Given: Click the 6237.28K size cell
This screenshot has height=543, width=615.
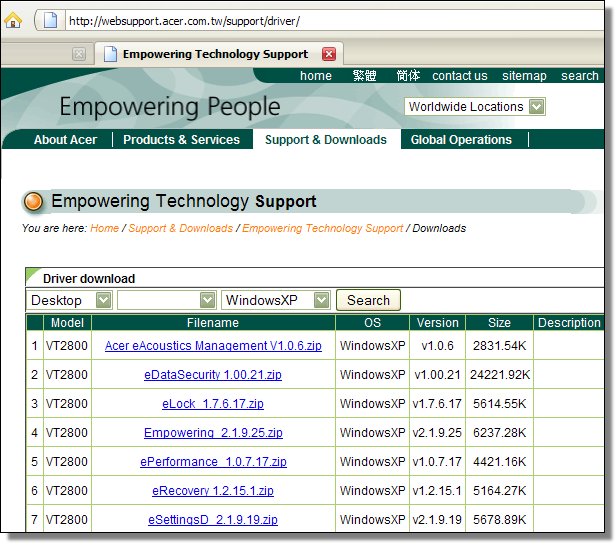Looking at the screenshot, I should coord(499,433).
